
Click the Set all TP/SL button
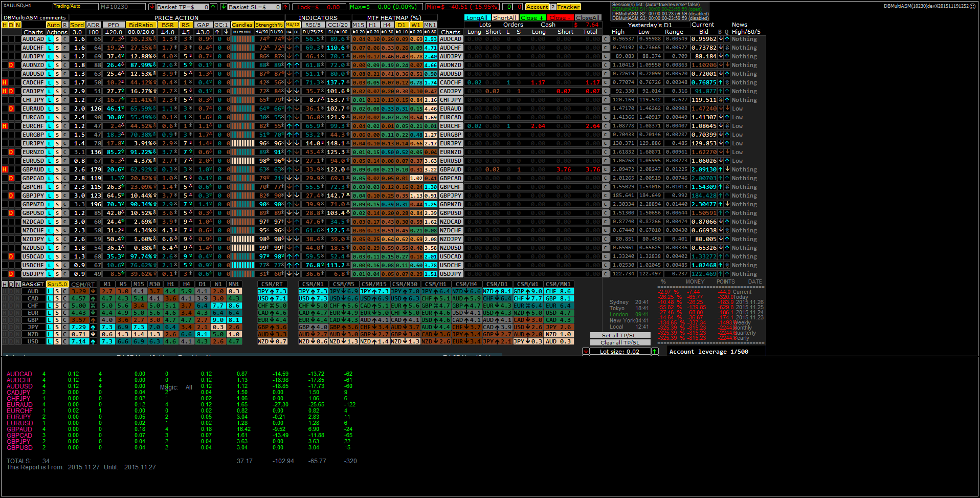tap(619, 335)
